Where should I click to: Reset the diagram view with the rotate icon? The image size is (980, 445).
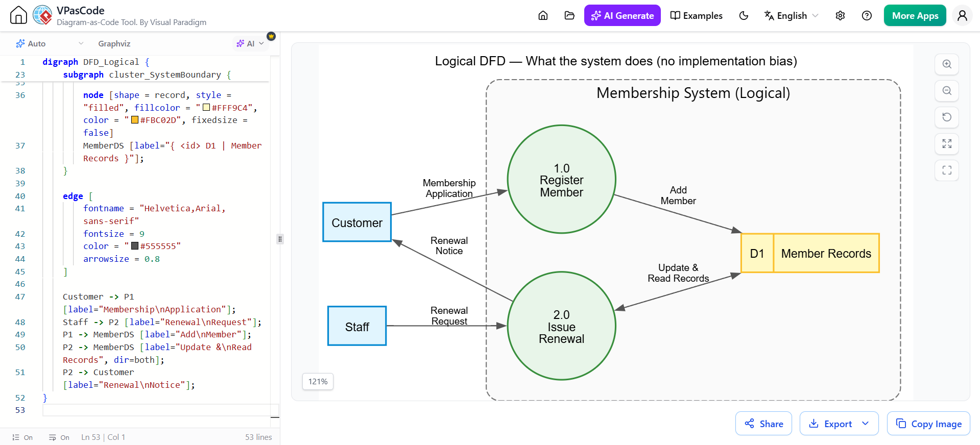coord(947,117)
